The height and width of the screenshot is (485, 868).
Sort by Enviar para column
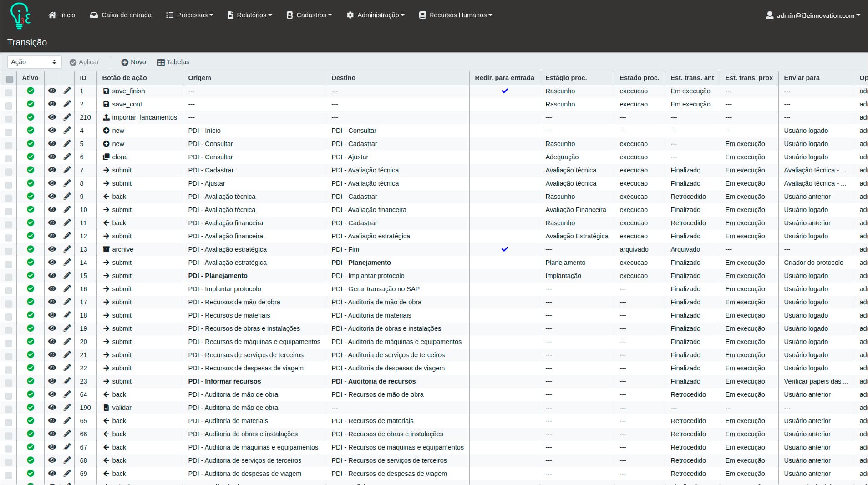click(x=802, y=78)
